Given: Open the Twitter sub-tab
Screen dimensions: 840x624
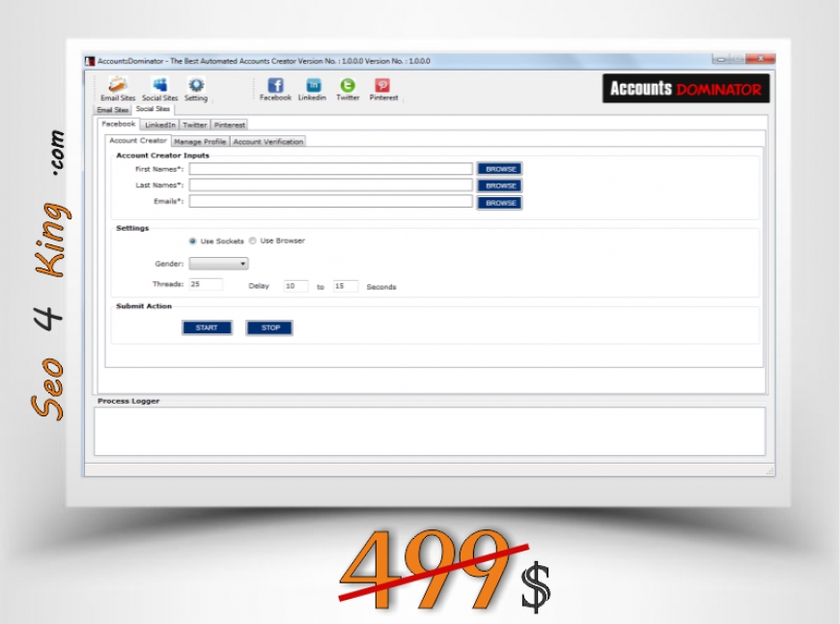Looking at the screenshot, I should (194, 125).
